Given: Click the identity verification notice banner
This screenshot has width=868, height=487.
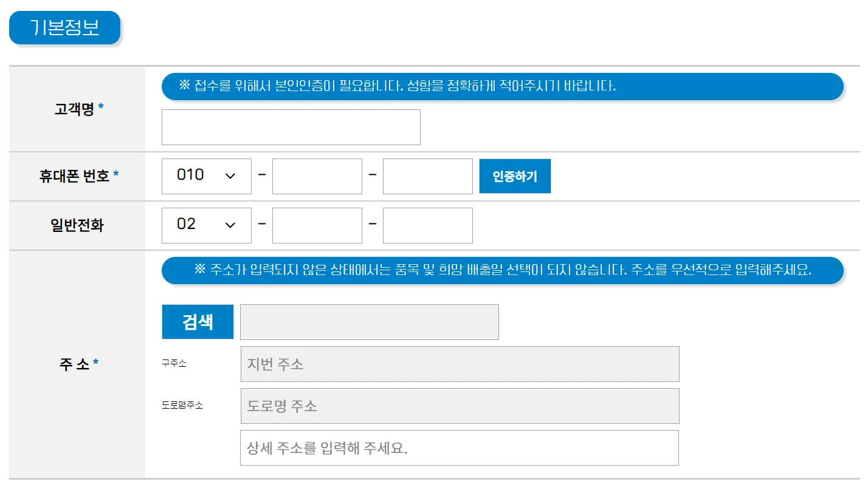Looking at the screenshot, I should click(x=502, y=87).
